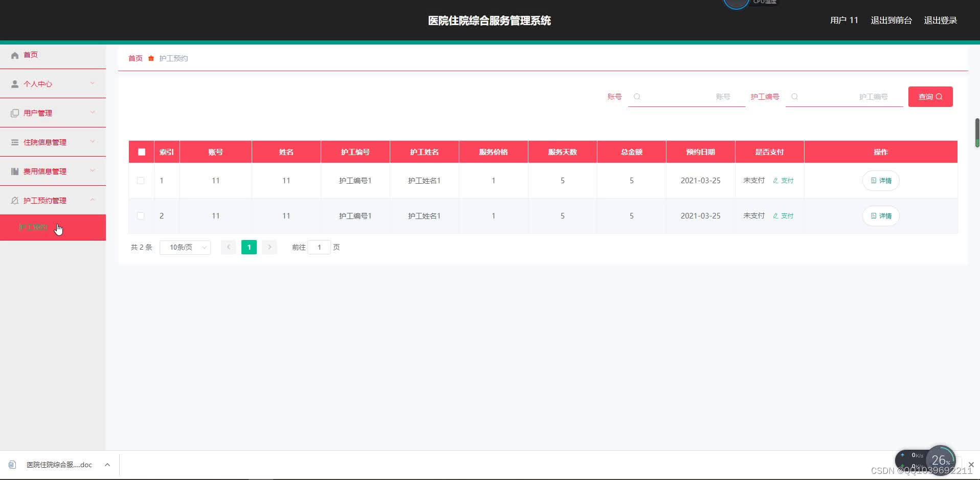Expand the 用户管理 menu chevron

(x=93, y=113)
